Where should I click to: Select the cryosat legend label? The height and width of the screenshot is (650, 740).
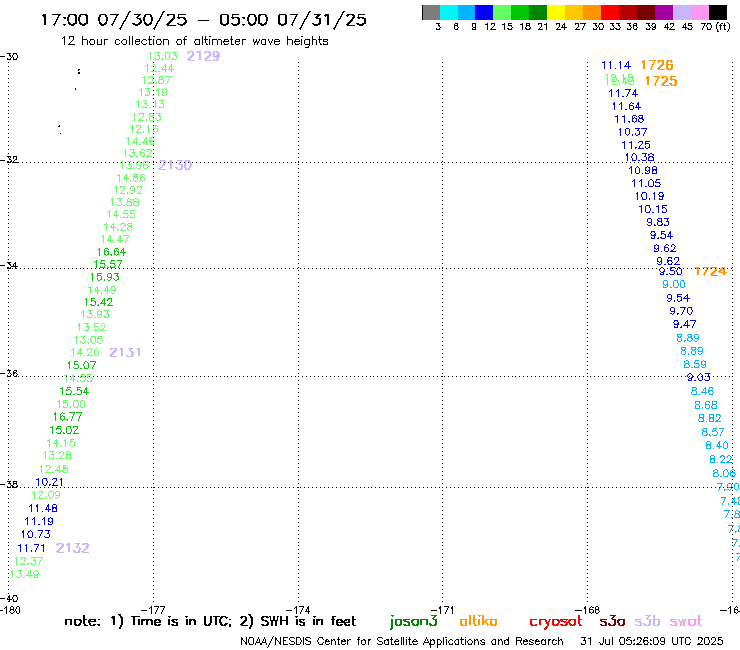tap(555, 621)
